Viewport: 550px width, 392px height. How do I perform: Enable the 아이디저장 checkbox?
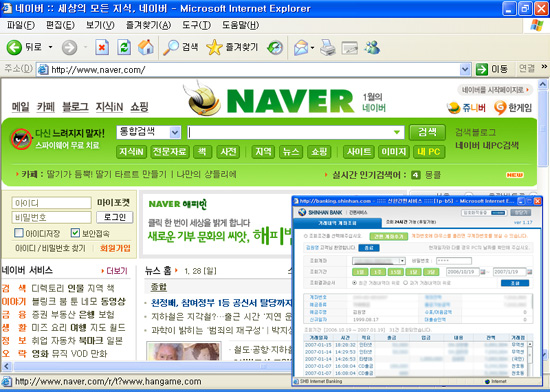pyautogui.click(x=19, y=232)
